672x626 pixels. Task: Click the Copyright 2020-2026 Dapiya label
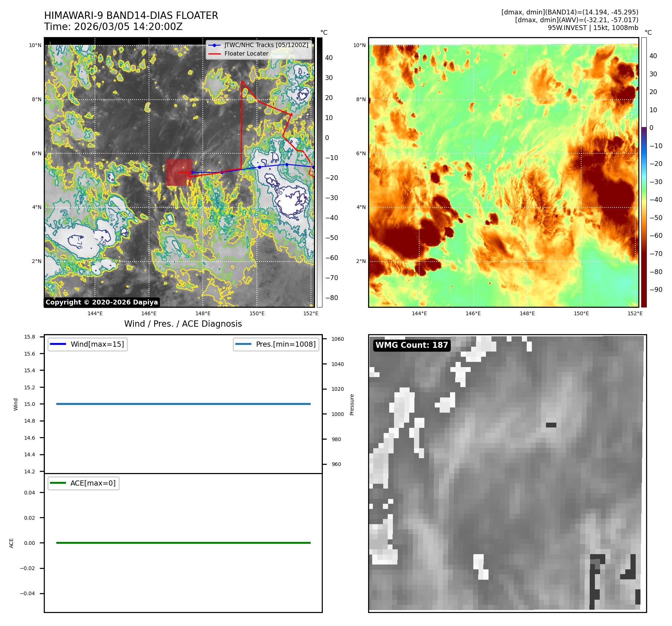coord(102,302)
